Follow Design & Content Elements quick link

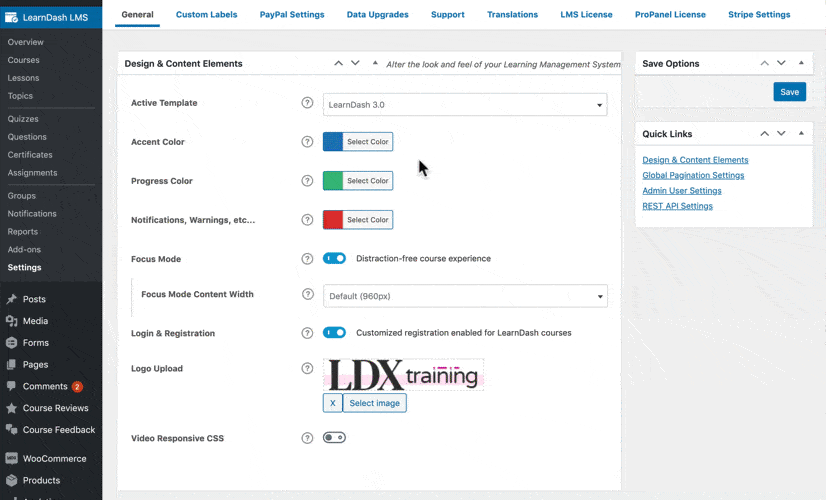tap(695, 160)
